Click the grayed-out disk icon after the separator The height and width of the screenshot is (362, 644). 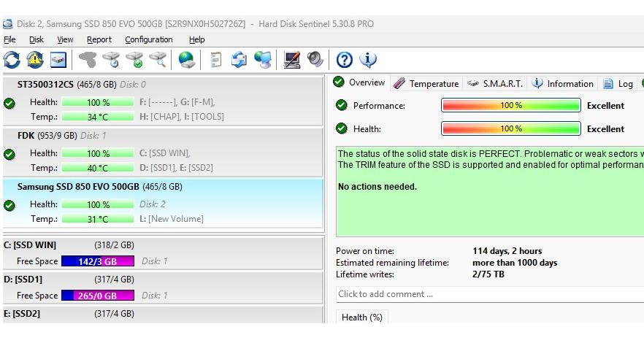[88, 60]
